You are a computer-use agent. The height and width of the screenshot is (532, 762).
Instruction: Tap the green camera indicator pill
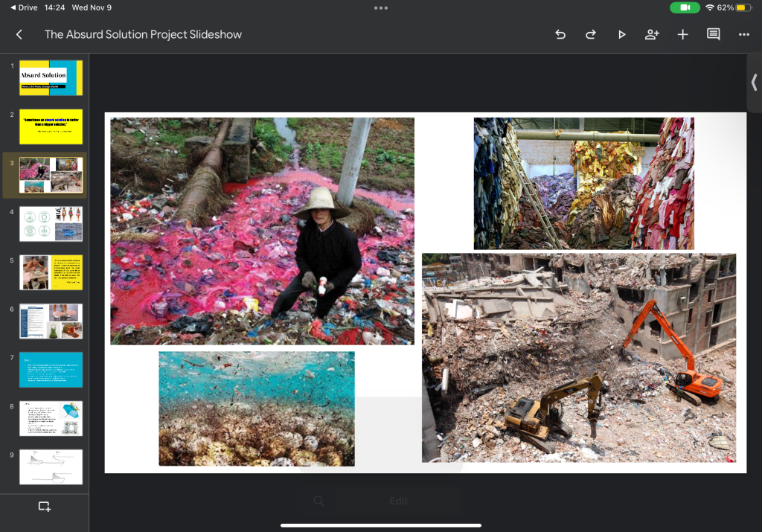685,7
